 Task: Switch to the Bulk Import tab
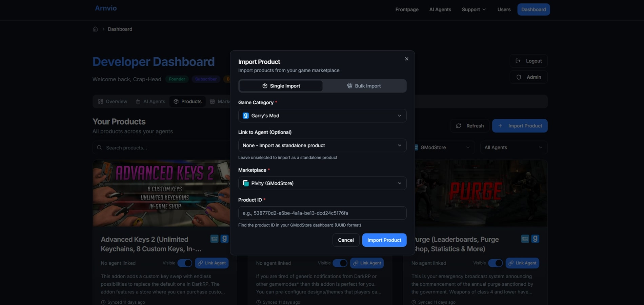(x=364, y=86)
